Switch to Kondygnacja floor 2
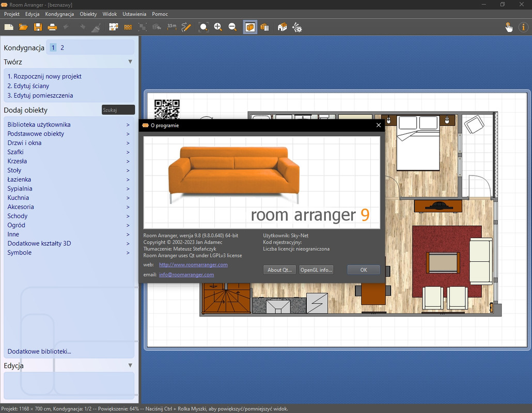 (62, 47)
